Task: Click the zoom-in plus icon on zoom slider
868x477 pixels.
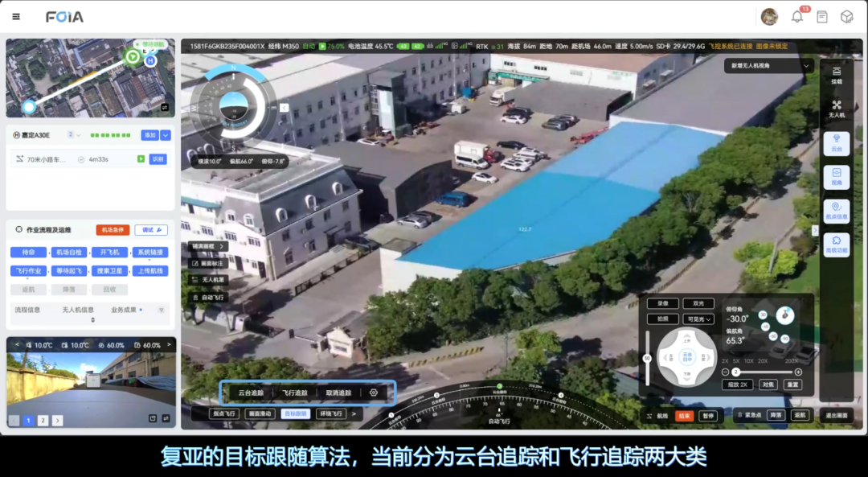Action: click(x=798, y=372)
